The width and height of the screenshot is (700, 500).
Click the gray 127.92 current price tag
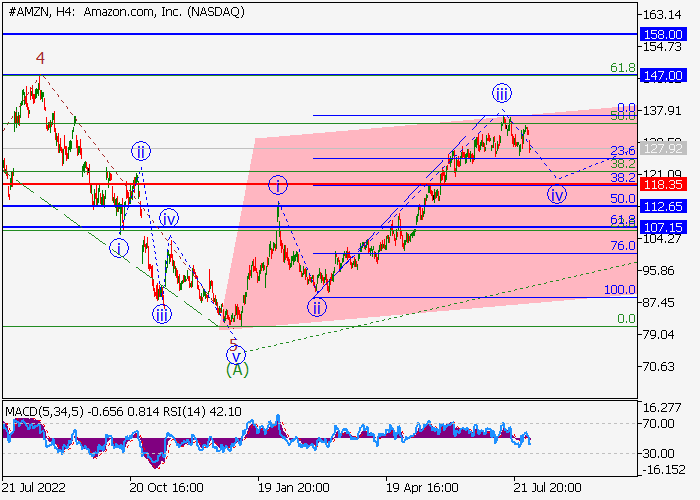click(x=663, y=148)
